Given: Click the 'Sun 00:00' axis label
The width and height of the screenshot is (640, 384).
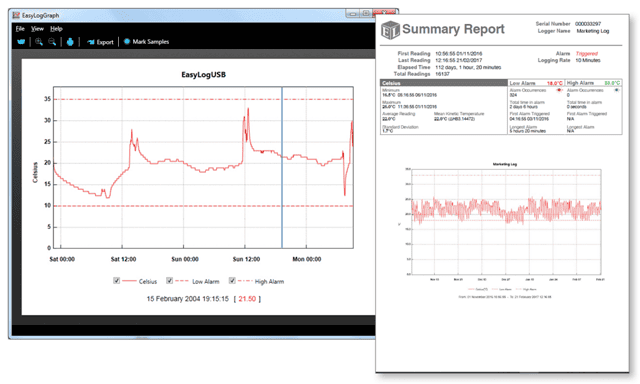Looking at the screenshot, I should click(185, 259).
